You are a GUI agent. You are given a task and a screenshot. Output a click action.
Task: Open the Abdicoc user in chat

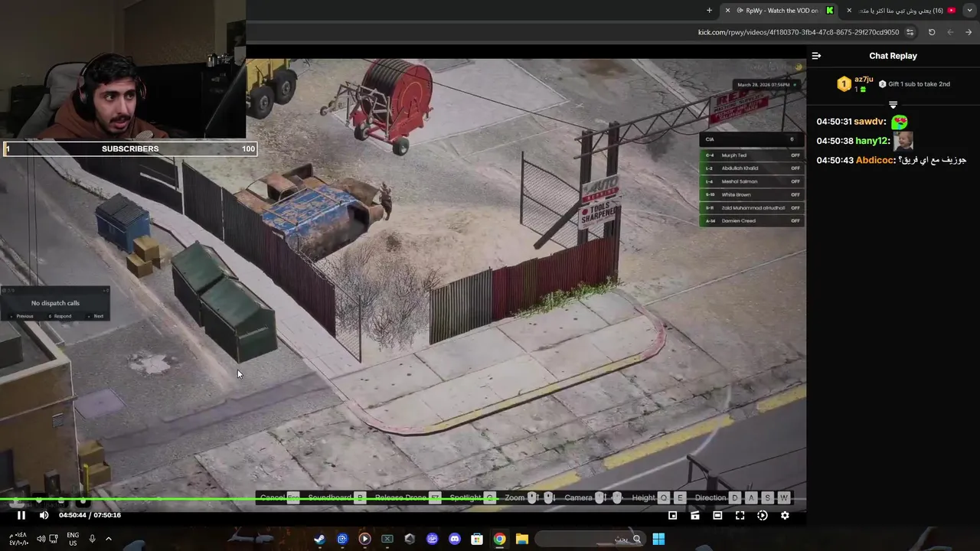click(874, 160)
